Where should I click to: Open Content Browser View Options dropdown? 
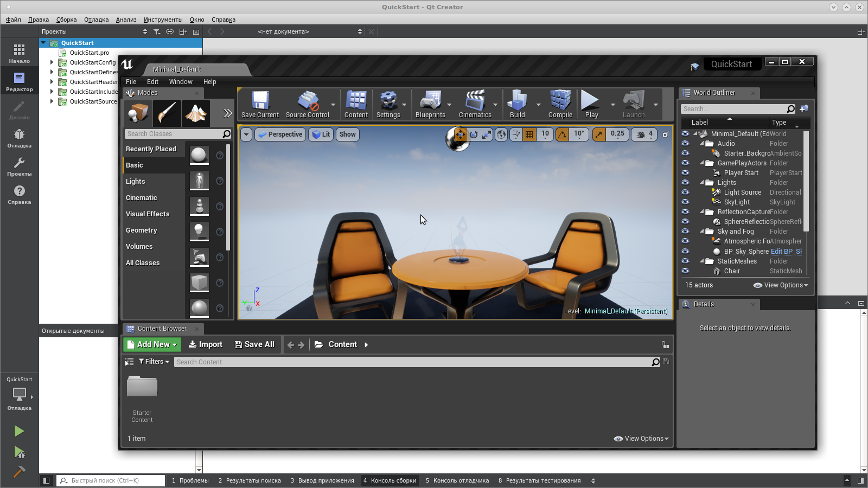coord(641,439)
